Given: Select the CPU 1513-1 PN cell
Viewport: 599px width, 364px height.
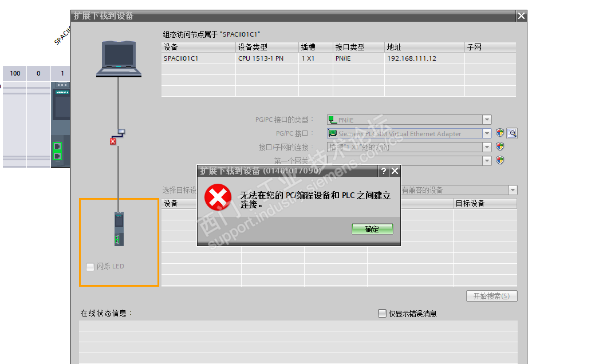Looking at the screenshot, I should point(267,58).
